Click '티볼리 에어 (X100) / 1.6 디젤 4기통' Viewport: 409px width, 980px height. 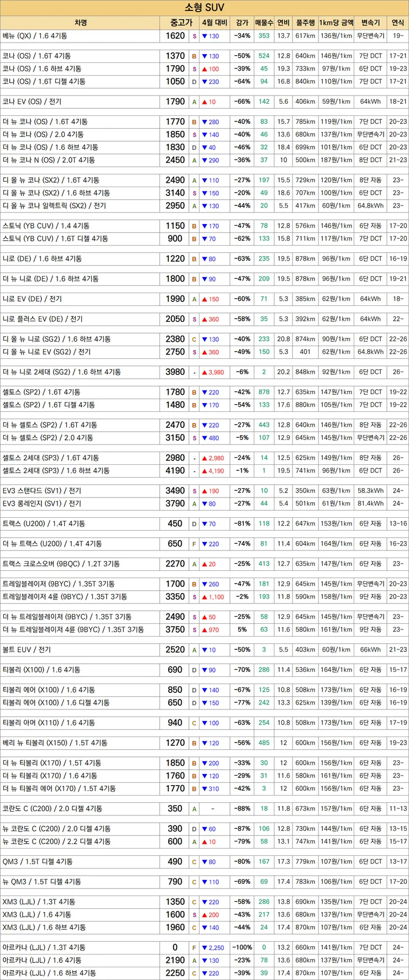pyautogui.click(x=56, y=703)
